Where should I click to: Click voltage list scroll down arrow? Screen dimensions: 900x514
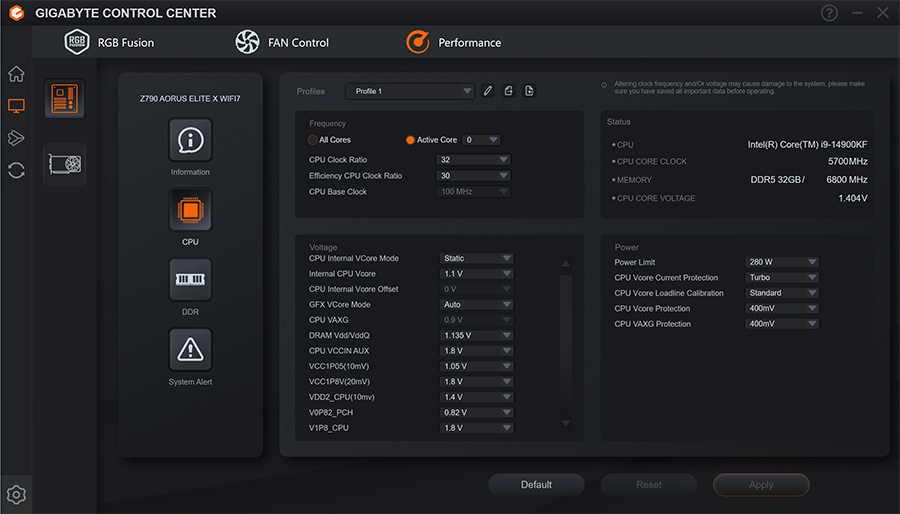point(565,423)
